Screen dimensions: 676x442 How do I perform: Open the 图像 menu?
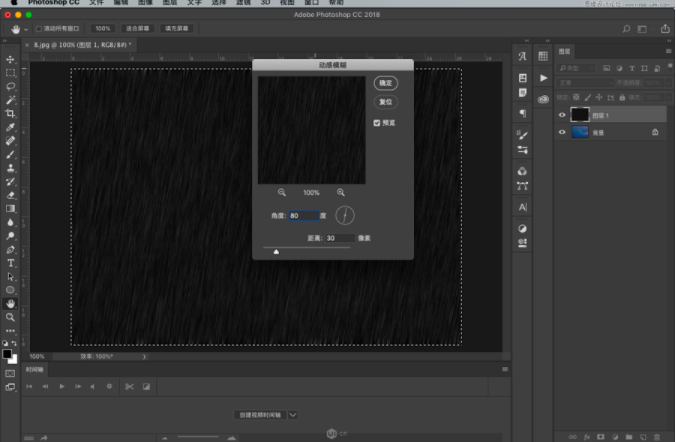click(x=143, y=3)
